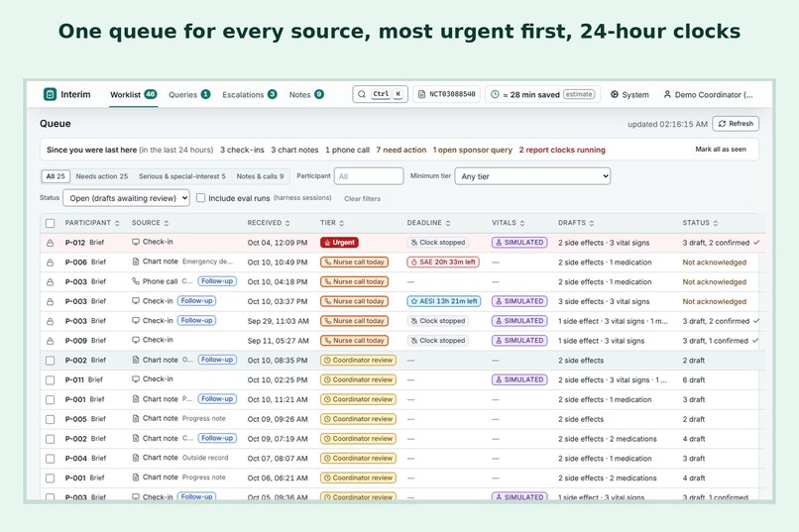
Task: Filter by Notes & calls 9
Action: click(260, 176)
